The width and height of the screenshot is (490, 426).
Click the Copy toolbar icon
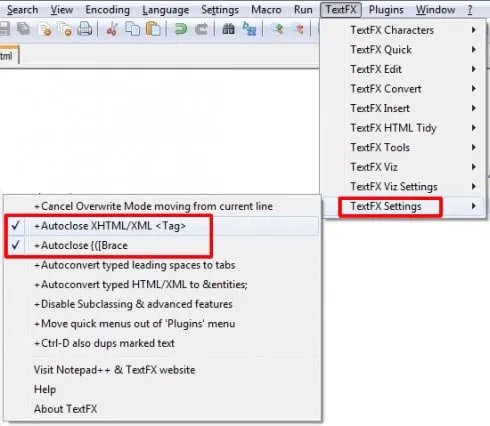pyautogui.click(x=132, y=29)
